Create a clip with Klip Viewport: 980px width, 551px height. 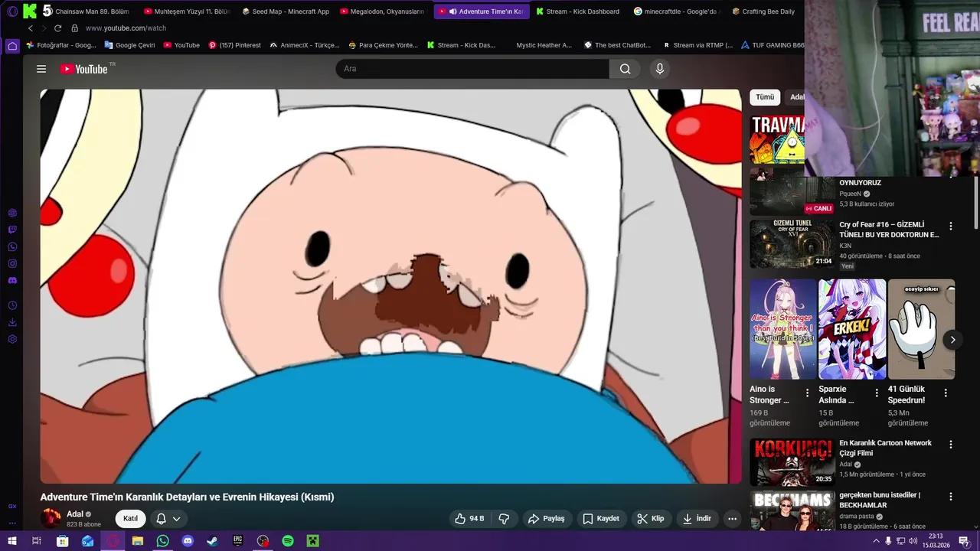tap(651, 518)
